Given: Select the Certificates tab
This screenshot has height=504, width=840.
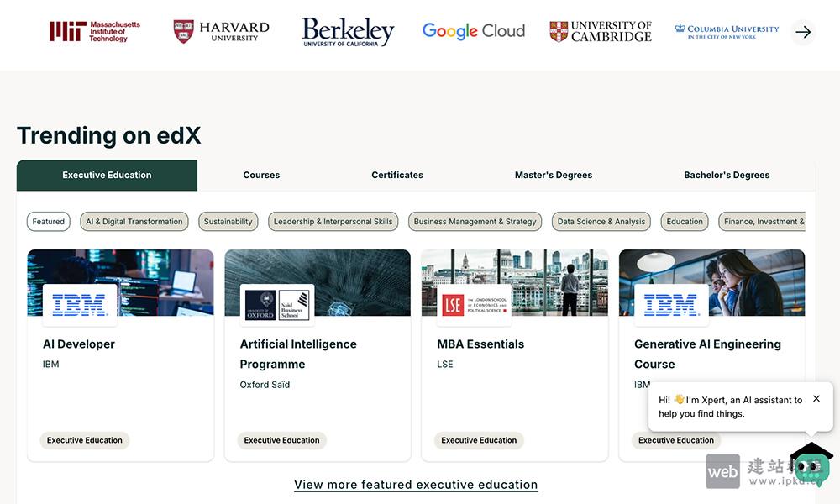Looking at the screenshot, I should [x=396, y=175].
